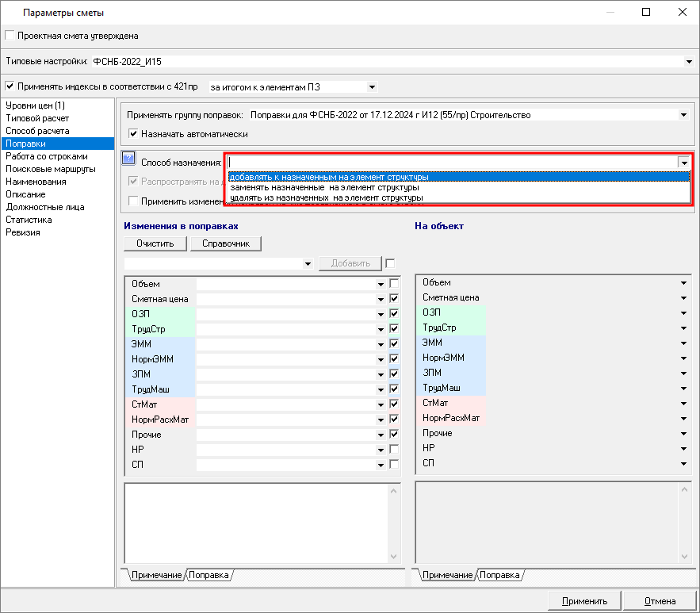Screen dimensions: 700x613
Task: Select добавлять к назначенным на элемент структуры
Action: 329,177
